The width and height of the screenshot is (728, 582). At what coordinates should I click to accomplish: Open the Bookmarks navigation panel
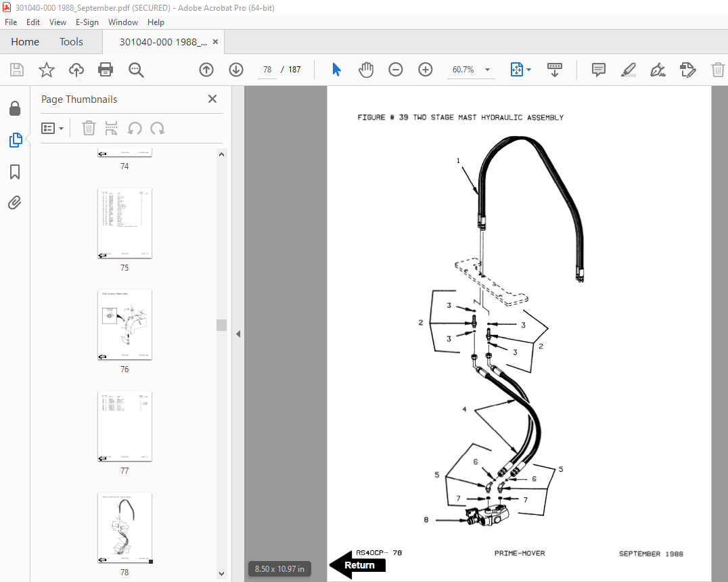pos(15,172)
